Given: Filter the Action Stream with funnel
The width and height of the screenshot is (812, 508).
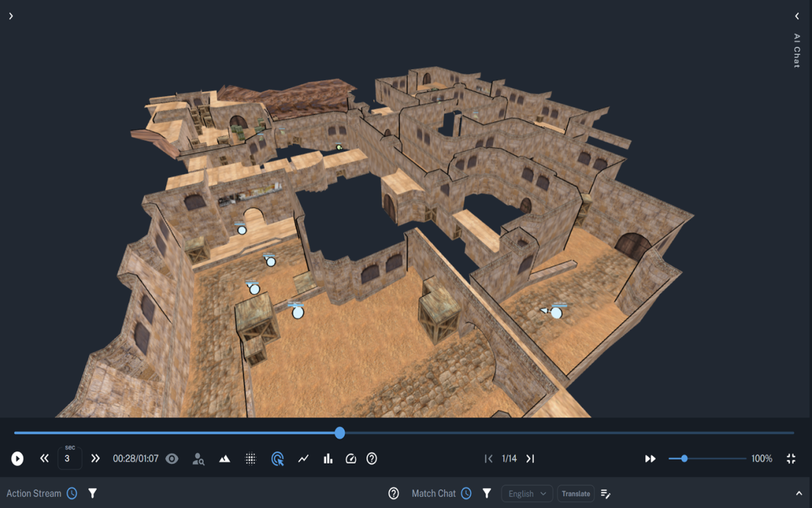Looking at the screenshot, I should 93,493.
